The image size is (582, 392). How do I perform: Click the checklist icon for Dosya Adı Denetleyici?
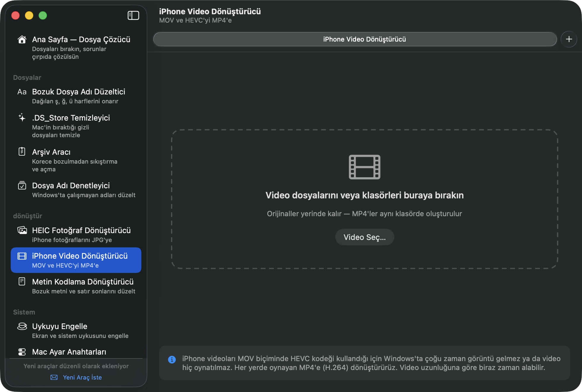click(22, 185)
